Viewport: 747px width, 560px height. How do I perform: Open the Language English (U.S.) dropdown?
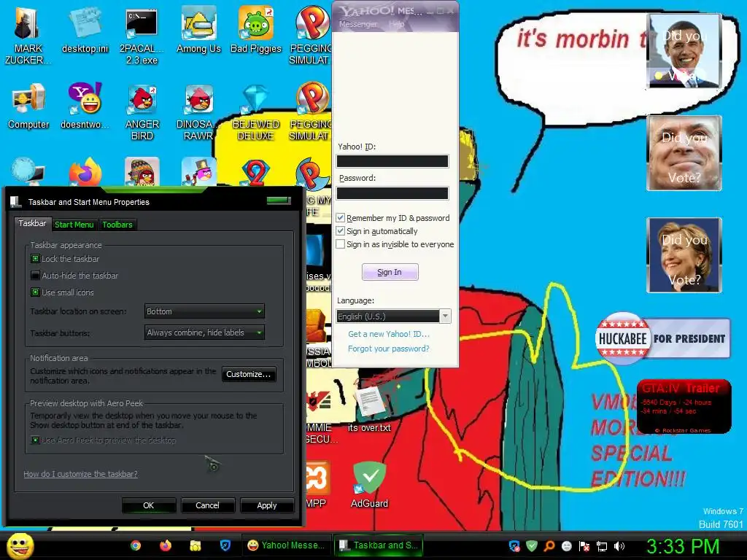393,316
